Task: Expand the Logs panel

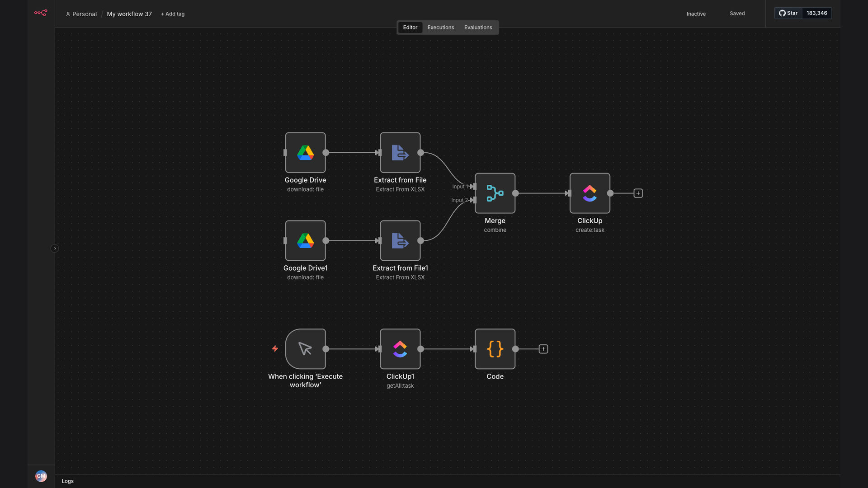Action: pos(68,481)
